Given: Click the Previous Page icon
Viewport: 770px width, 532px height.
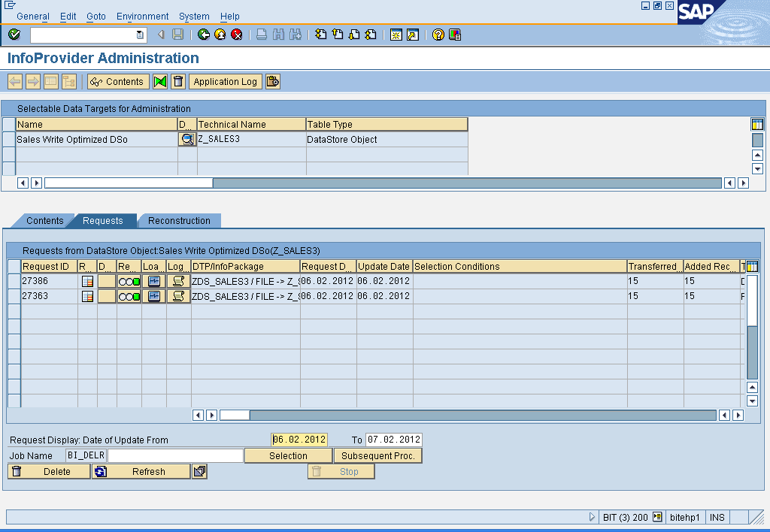Looking at the screenshot, I should 338,35.
